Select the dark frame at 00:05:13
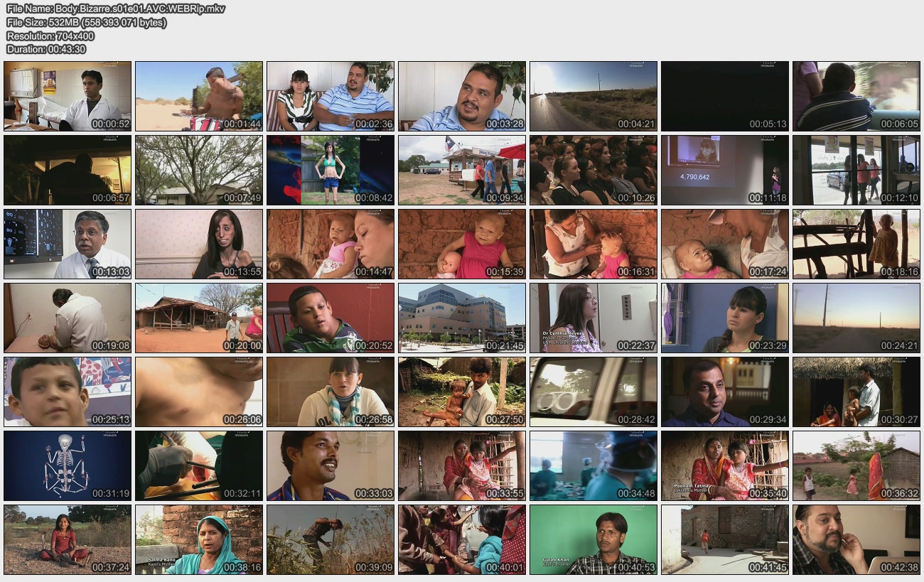 click(x=725, y=96)
